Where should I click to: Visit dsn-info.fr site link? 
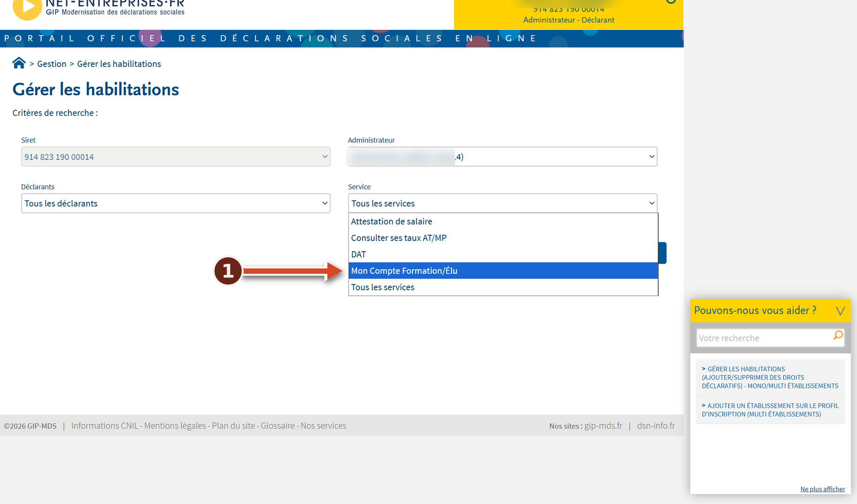[656, 426]
